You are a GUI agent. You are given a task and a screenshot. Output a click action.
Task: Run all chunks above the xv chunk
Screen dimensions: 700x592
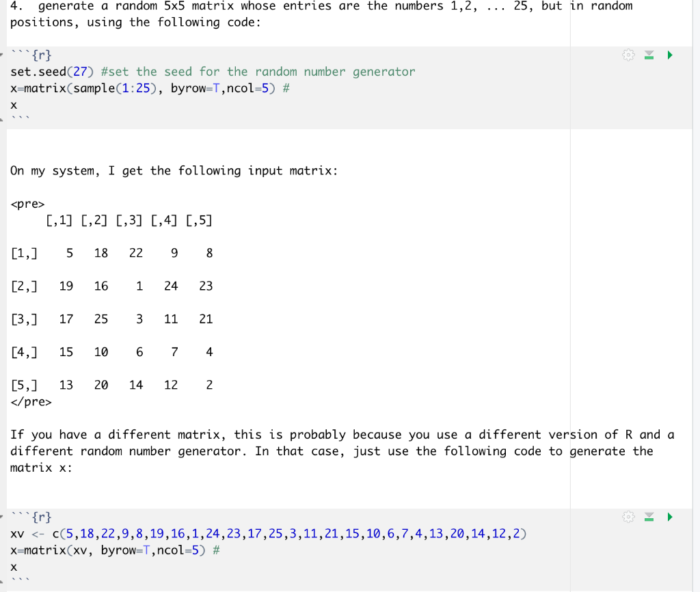tap(649, 517)
